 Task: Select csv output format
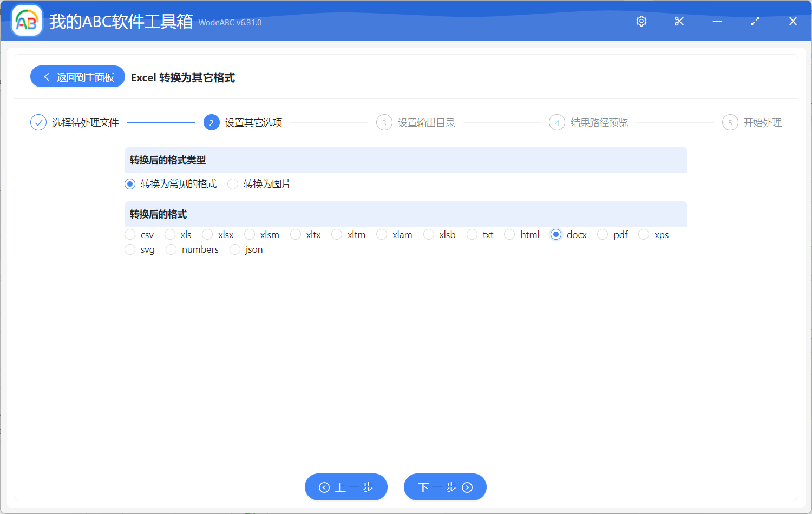click(x=130, y=234)
